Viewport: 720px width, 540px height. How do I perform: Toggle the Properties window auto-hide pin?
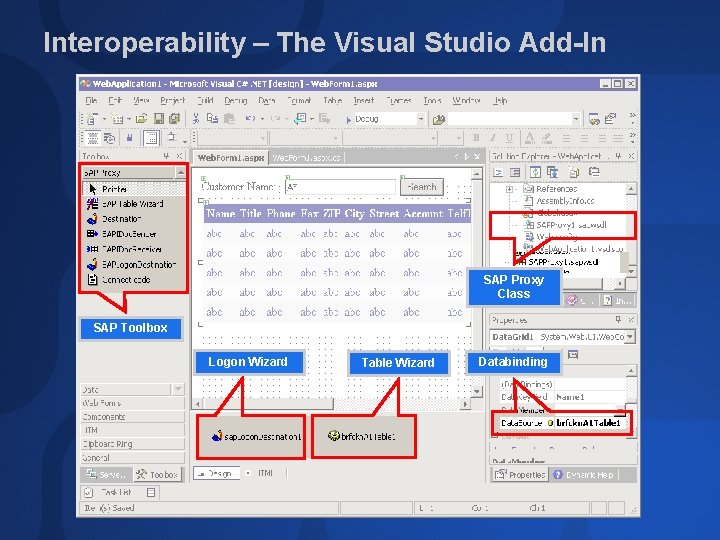pos(618,319)
